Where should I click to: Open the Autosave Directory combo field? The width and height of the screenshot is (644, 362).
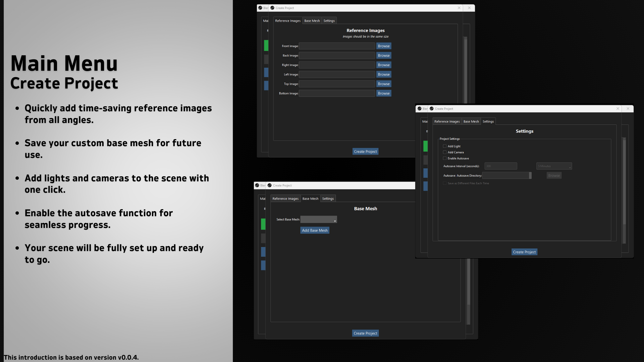pyautogui.click(x=506, y=176)
